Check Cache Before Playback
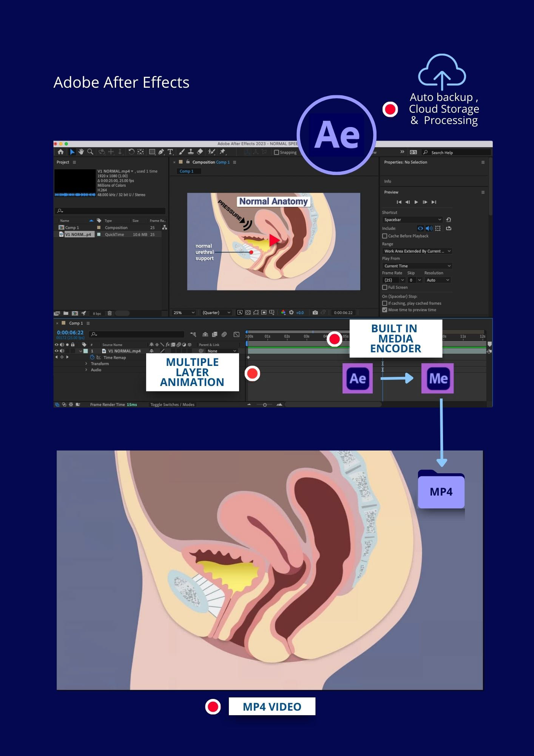Viewport: 534px width, 756px height. (x=384, y=236)
